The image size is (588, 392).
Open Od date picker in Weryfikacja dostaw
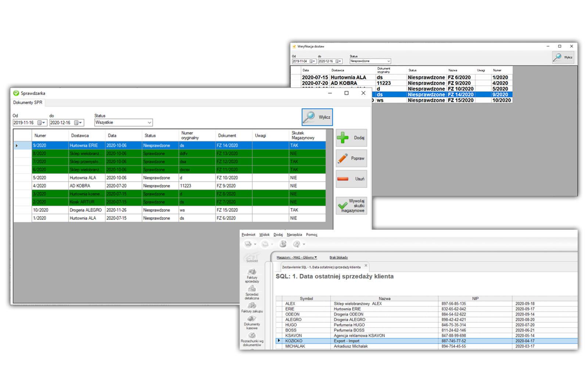tap(313, 61)
